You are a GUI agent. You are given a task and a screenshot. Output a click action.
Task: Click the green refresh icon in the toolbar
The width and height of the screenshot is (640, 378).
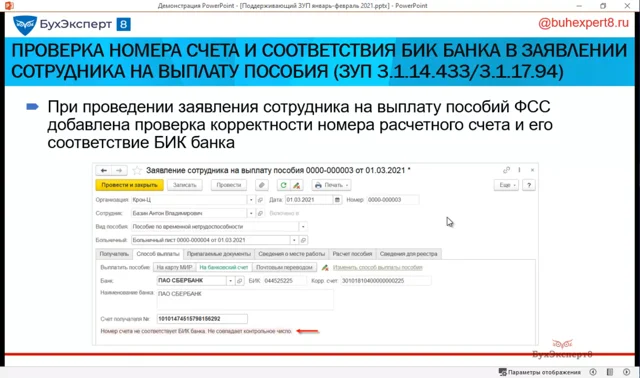click(283, 185)
